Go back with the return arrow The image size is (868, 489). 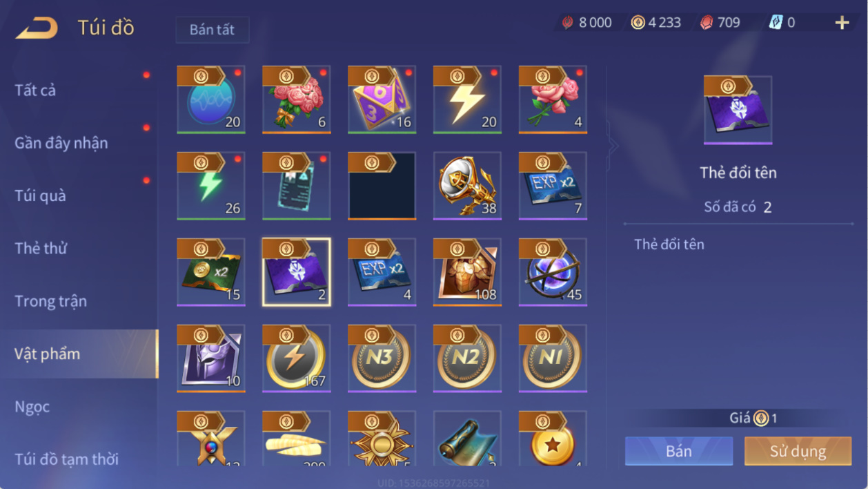37,28
